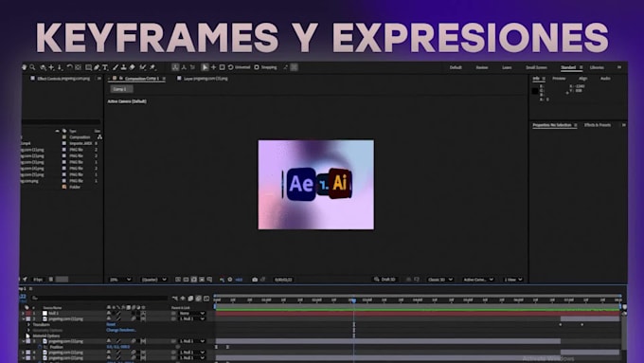
Task: Open the Active Camera view dropdown
Action: click(x=478, y=280)
